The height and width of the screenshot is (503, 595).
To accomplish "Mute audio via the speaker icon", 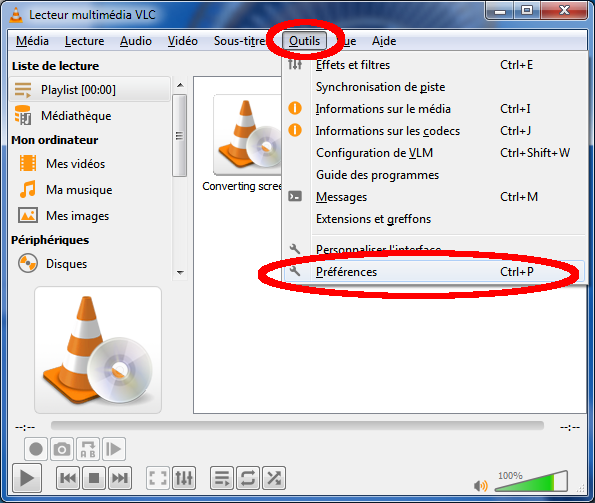I will tap(480, 486).
